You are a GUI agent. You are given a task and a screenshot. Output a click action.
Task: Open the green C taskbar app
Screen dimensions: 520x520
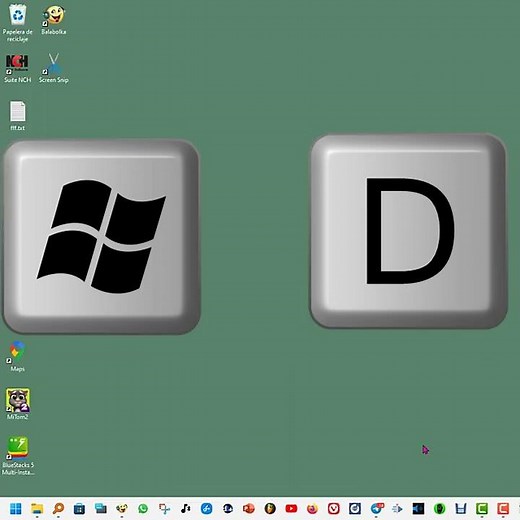point(482,509)
